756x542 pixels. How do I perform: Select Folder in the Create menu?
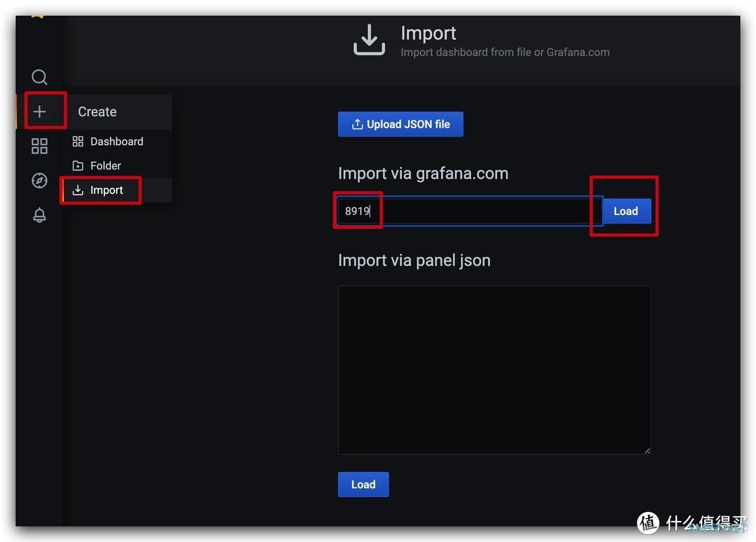point(117,165)
